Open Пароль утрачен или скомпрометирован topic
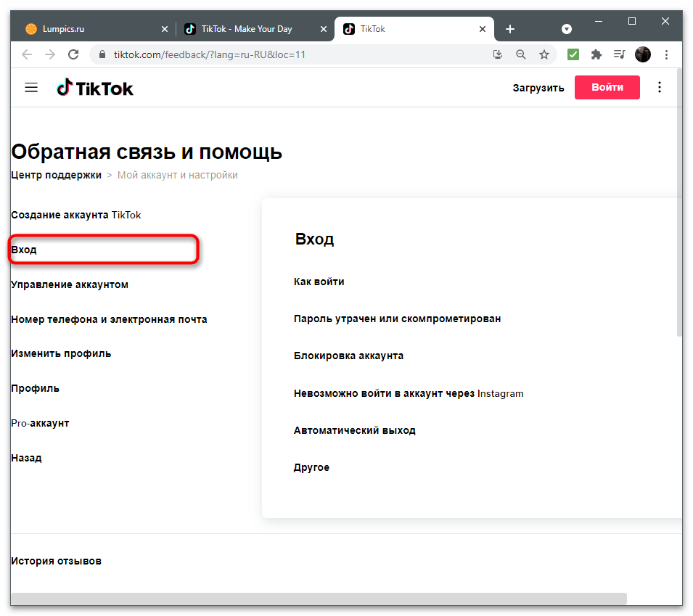This screenshot has width=693, height=616. coord(398,319)
